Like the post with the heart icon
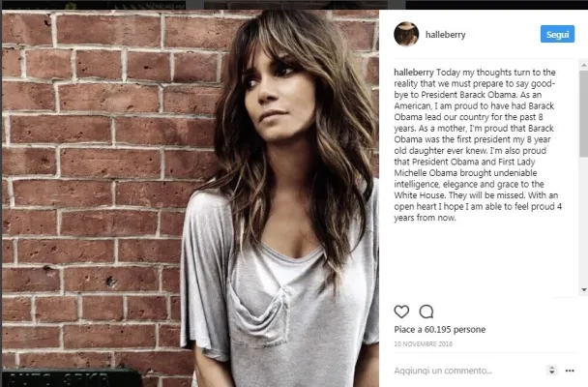588x387 pixels. click(401, 312)
